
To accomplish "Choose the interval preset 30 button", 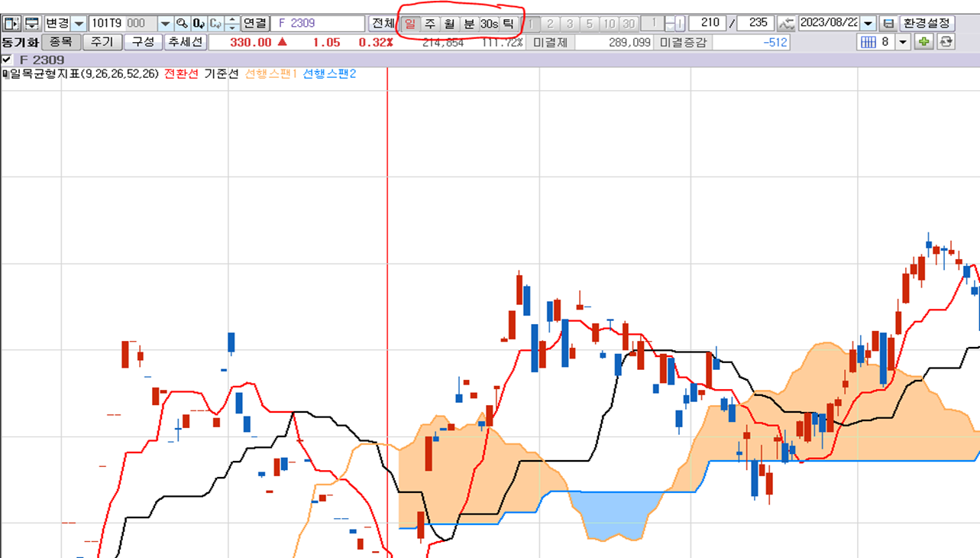I will click(628, 24).
